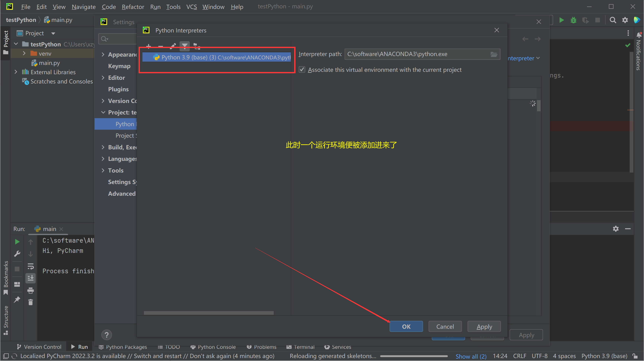Screen dimensions: 644x361
Task: Toggle pin tab icon in Run panel
Action: [17, 299]
